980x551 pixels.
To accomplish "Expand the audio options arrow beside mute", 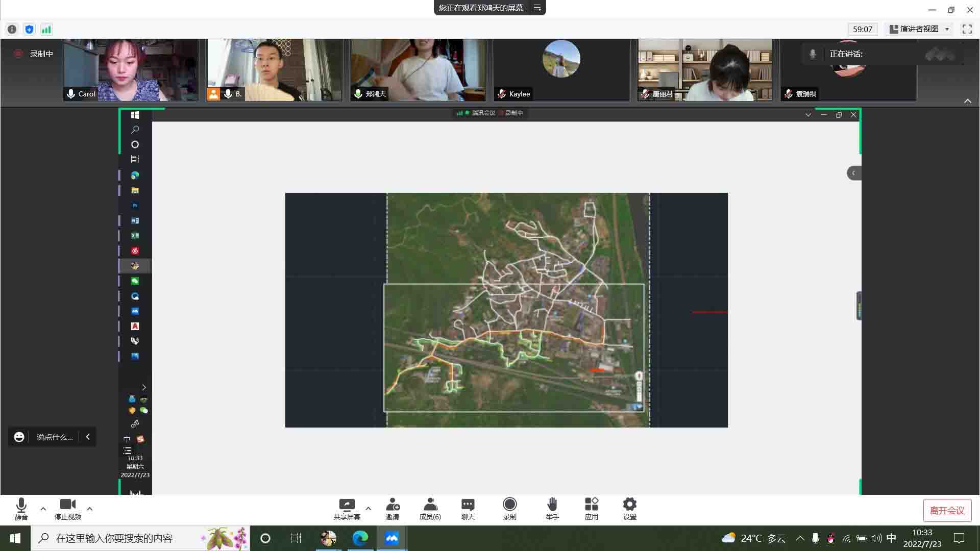I will coord(43,509).
